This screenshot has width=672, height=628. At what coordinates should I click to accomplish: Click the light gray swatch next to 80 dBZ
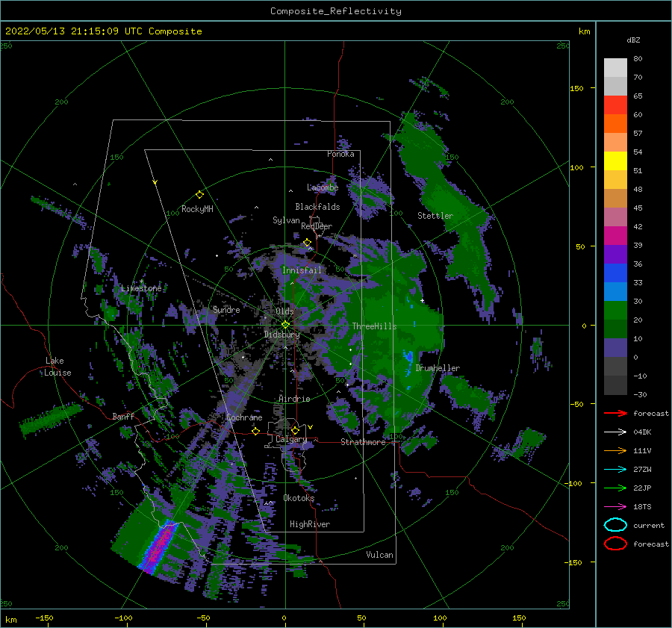615,68
